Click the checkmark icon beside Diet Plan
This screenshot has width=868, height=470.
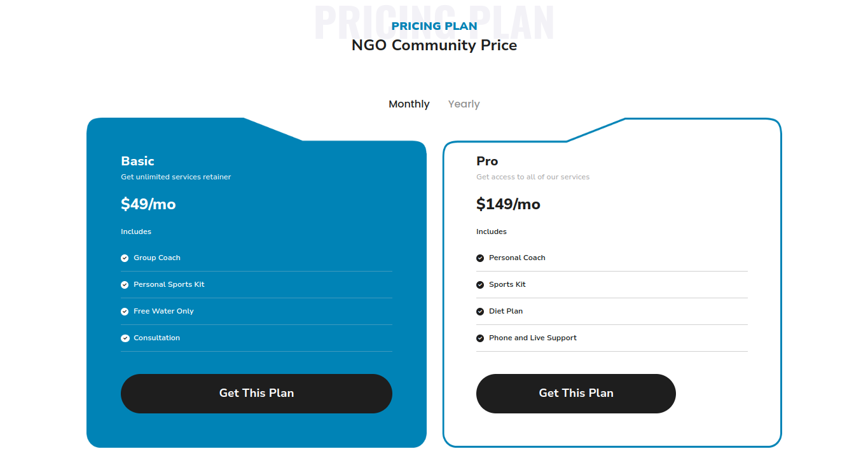click(480, 312)
